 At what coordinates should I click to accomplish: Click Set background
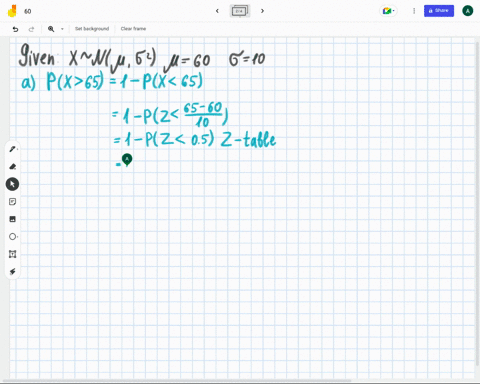92,29
